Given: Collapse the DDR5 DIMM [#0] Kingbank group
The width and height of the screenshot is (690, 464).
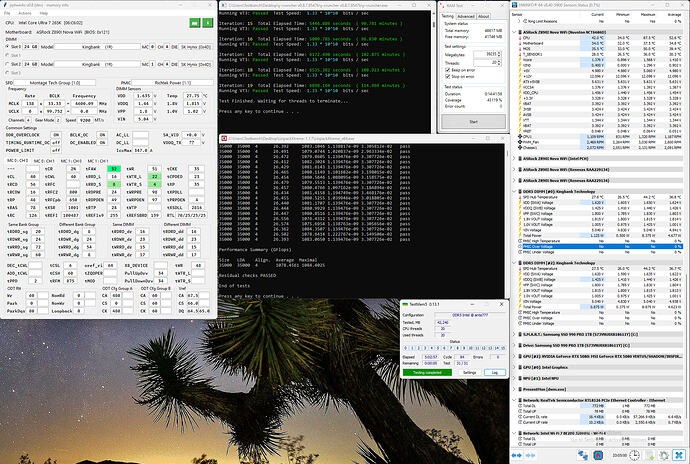Looking at the screenshot, I should point(514,191).
